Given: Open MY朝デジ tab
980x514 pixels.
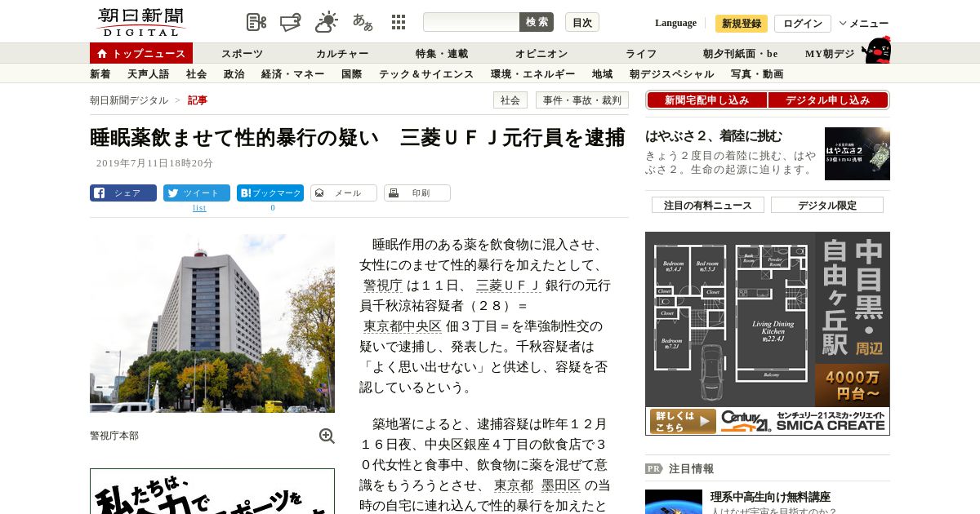Looking at the screenshot, I should [x=830, y=54].
